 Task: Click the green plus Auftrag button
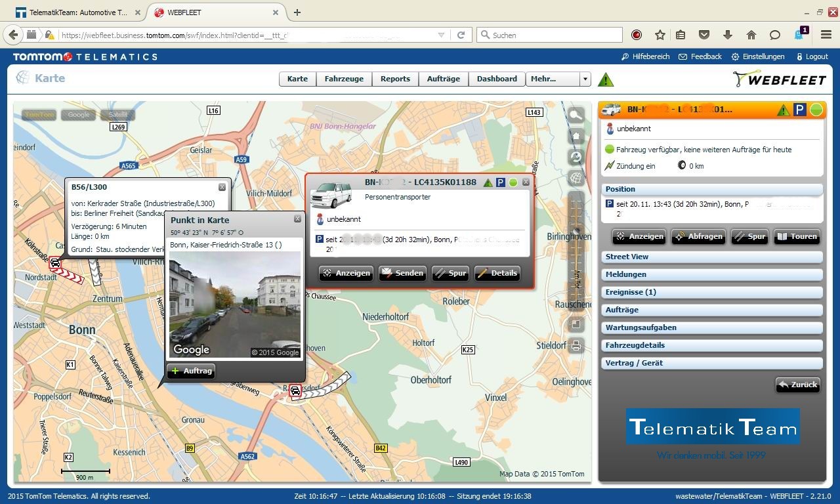pyautogui.click(x=191, y=371)
